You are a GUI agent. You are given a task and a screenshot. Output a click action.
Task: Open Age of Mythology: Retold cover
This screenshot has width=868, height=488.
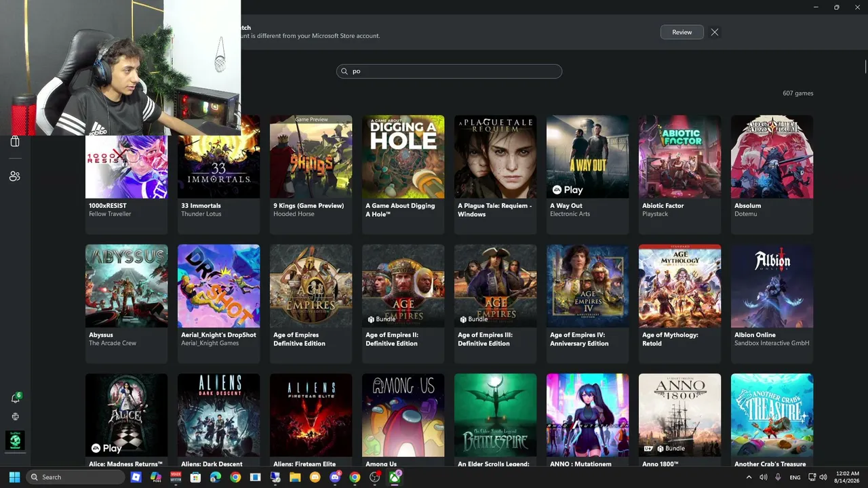679,286
